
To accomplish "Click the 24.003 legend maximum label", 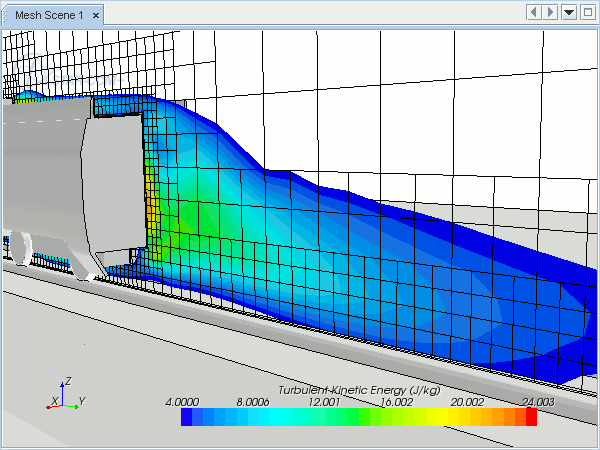I will [539, 401].
